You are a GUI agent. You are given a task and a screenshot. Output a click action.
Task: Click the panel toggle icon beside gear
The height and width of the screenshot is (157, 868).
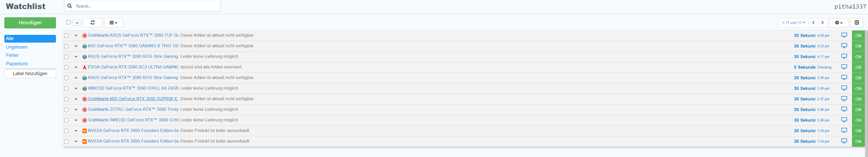tap(857, 22)
